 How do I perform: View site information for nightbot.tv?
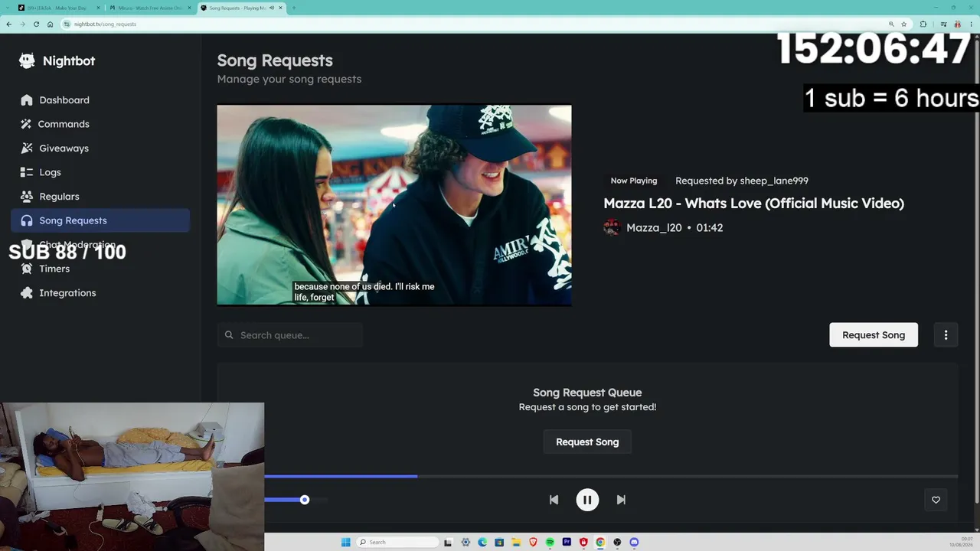67,24
